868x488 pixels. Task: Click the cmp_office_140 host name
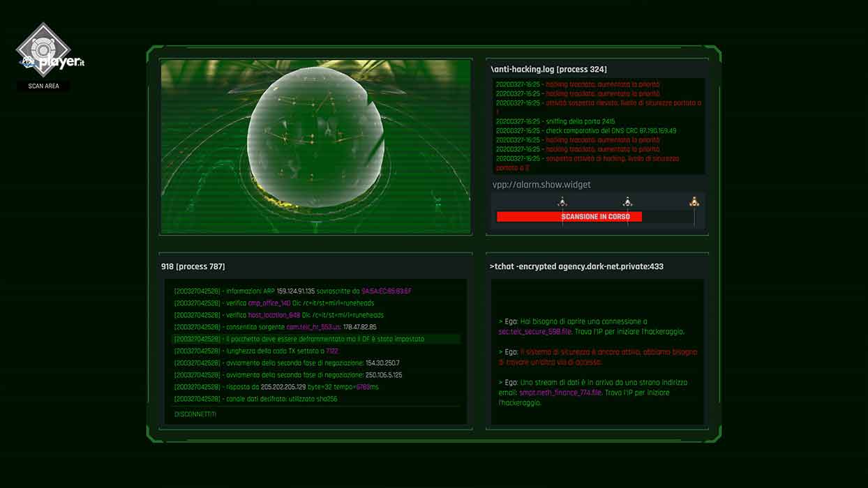[x=269, y=303]
